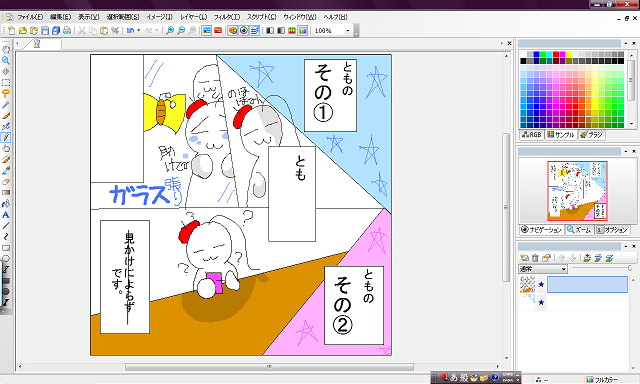Open the 編集(E) menu

click(60, 17)
